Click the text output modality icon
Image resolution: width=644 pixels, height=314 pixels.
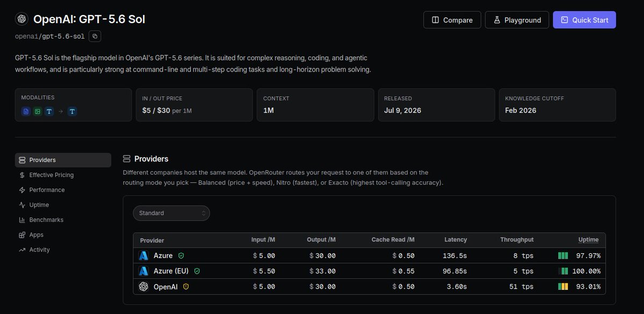[72, 111]
